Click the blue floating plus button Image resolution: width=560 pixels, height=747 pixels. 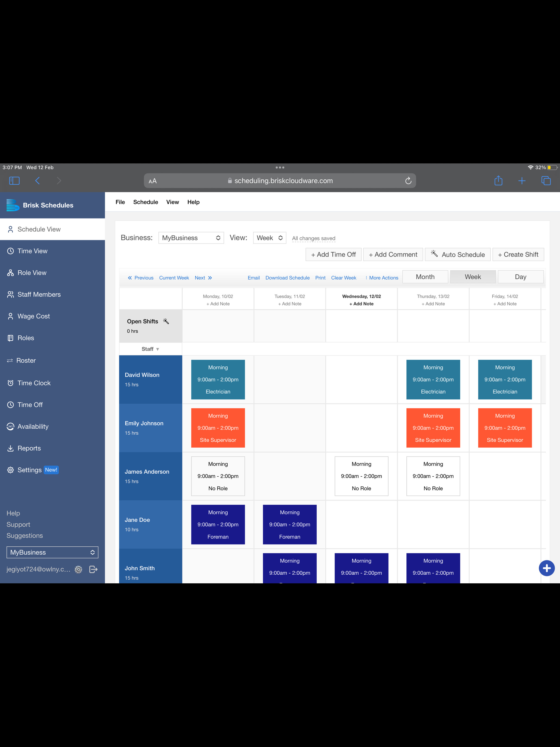coord(546,568)
